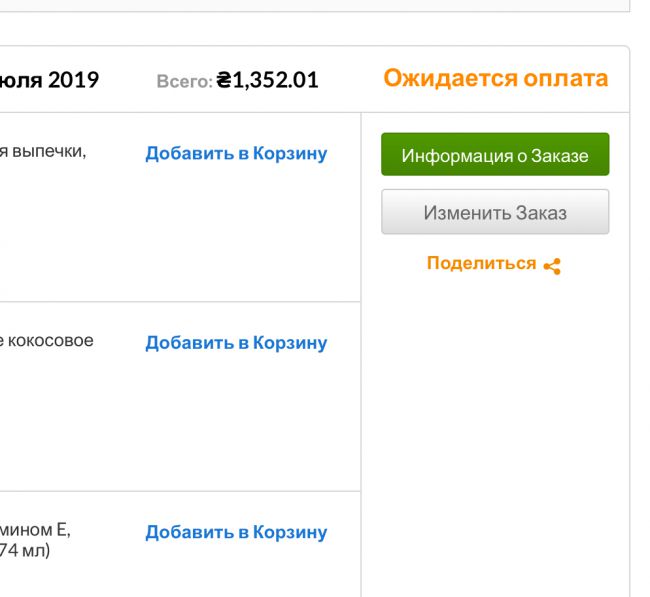Image resolution: width=650 pixels, height=597 pixels.
Task: Add the vitamin E product to cart
Action: 236,532
